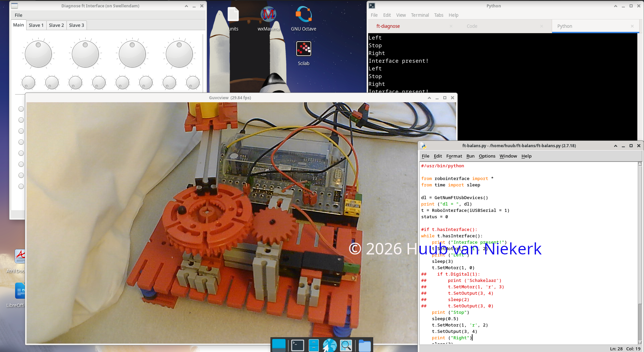Open the folder icon in the dock

coord(364,345)
